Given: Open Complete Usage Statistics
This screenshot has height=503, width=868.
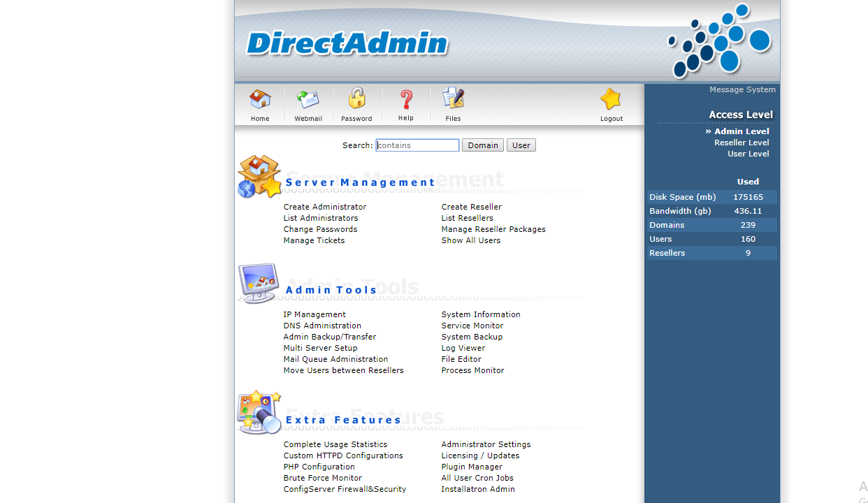Looking at the screenshot, I should coord(335,444).
